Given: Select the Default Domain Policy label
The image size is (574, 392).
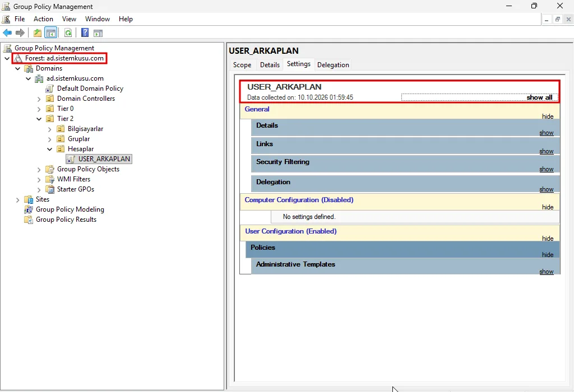Looking at the screenshot, I should point(90,88).
